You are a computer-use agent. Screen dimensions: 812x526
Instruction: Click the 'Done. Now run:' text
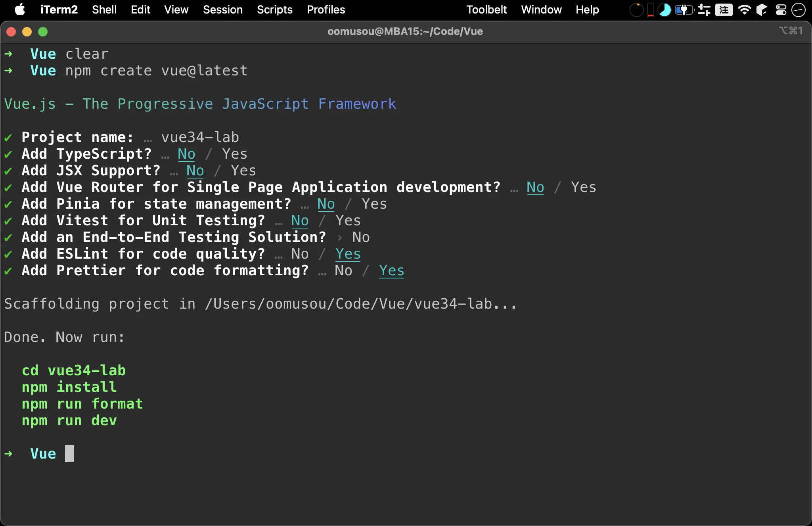[x=64, y=337]
